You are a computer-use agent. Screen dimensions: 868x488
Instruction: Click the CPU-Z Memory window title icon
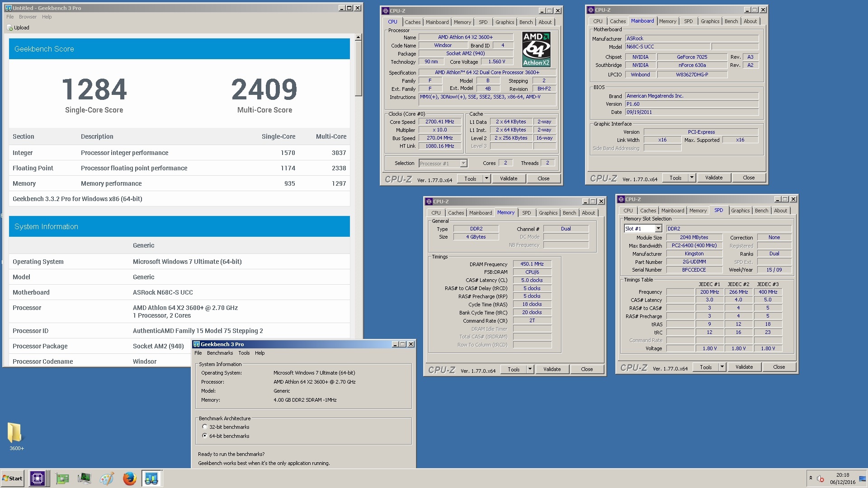[429, 202]
